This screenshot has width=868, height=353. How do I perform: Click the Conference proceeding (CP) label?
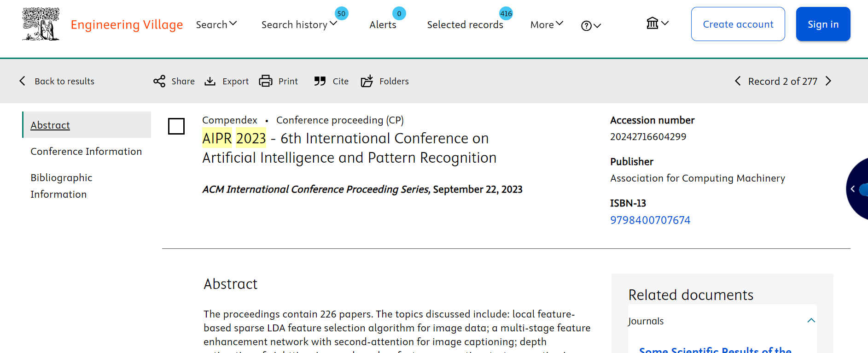click(340, 120)
